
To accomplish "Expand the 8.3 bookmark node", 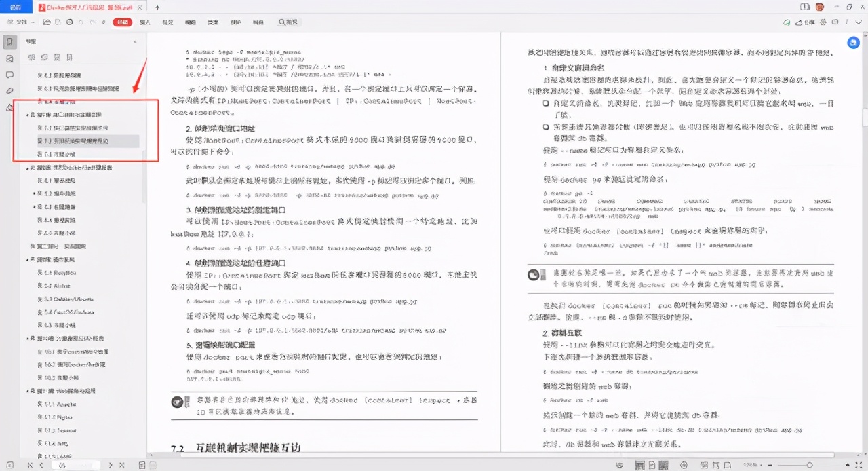I will [x=35, y=206].
